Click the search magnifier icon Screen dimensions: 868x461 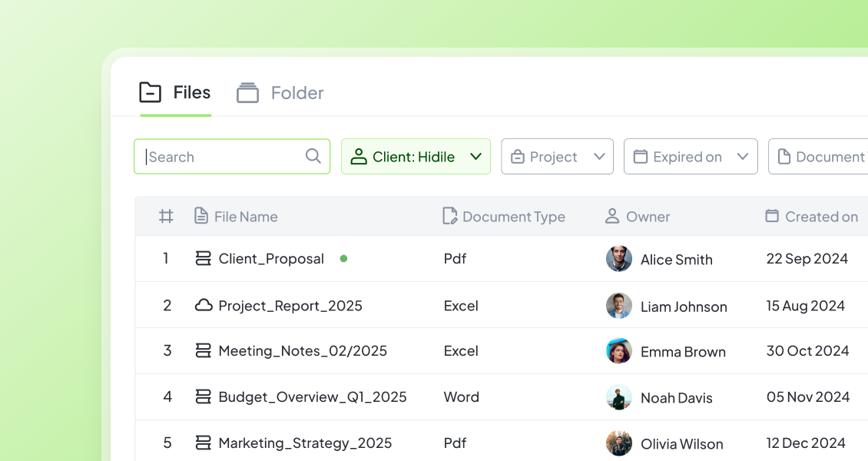313,156
